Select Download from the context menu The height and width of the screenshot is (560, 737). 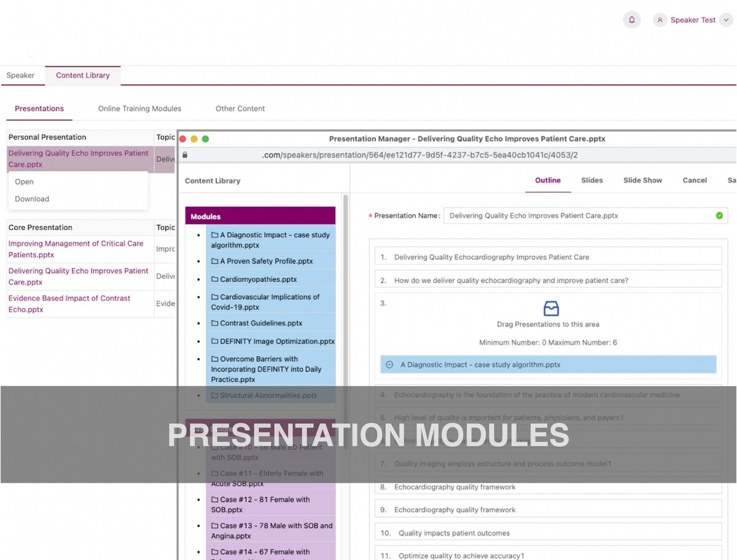click(31, 198)
